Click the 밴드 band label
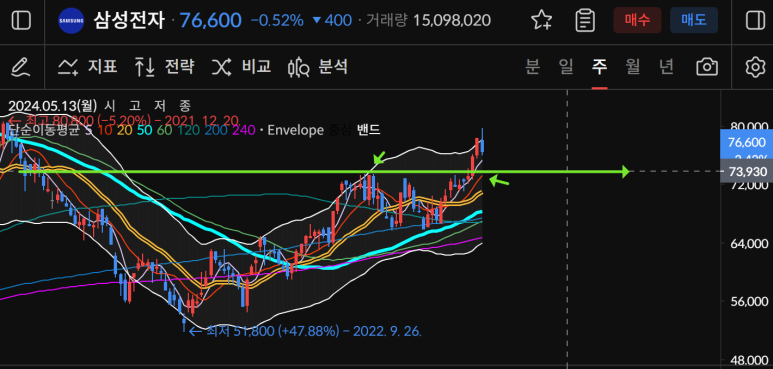773x369 pixels. [x=368, y=130]
